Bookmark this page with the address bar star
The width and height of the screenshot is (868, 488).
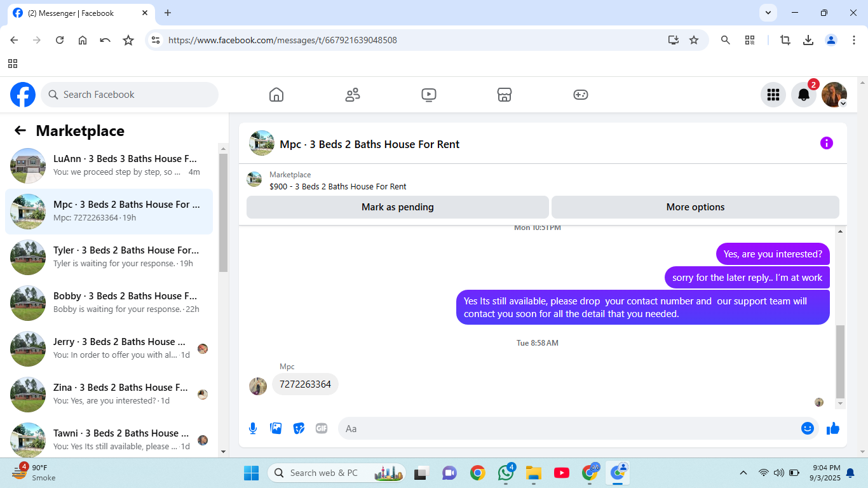point(694,40)
